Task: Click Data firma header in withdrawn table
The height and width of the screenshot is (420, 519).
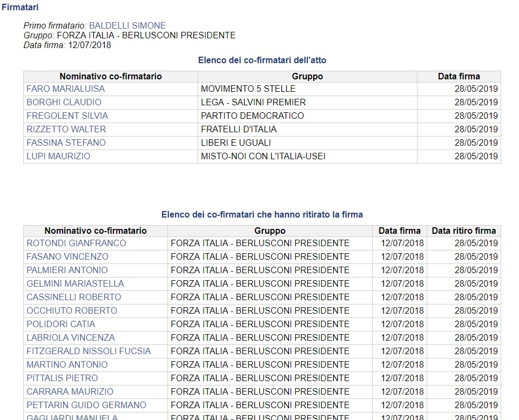Action: (x=400, y=231)
